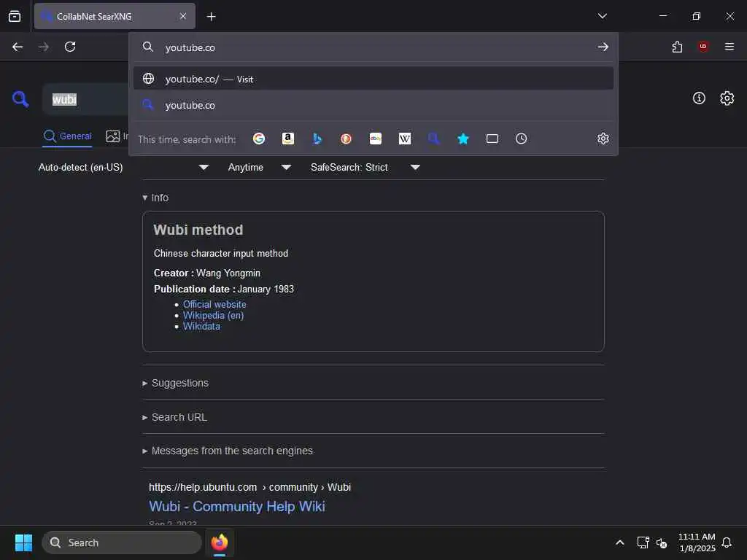This screenshot has height=560, width=747.
Task: Show hidden system tray icons
Action: 620,542
